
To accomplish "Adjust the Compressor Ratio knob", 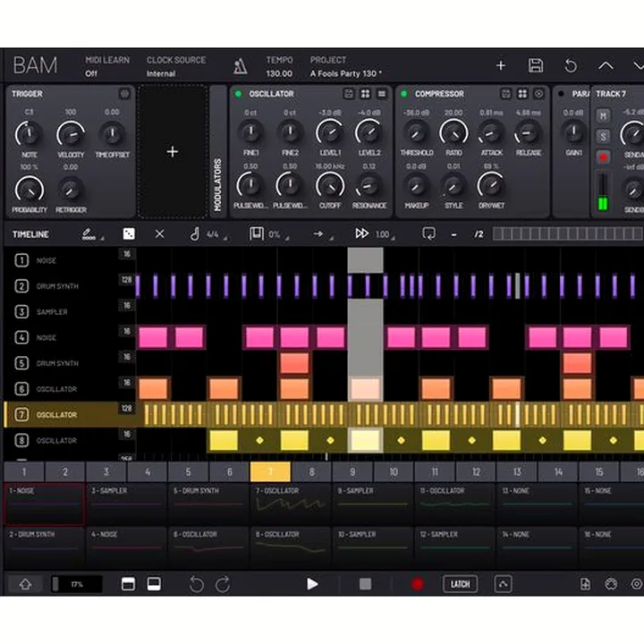I will click(x=453, y=132).
